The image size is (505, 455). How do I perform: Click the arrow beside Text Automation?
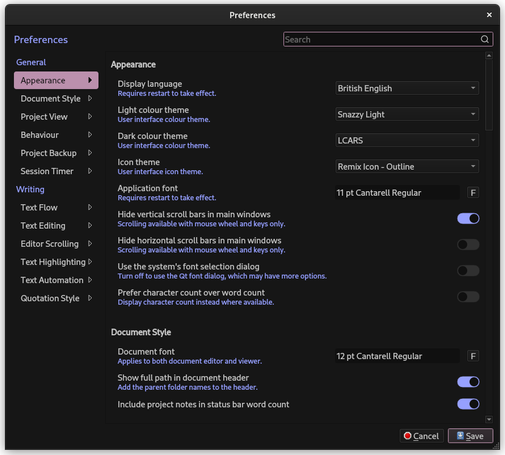(90, 280)
